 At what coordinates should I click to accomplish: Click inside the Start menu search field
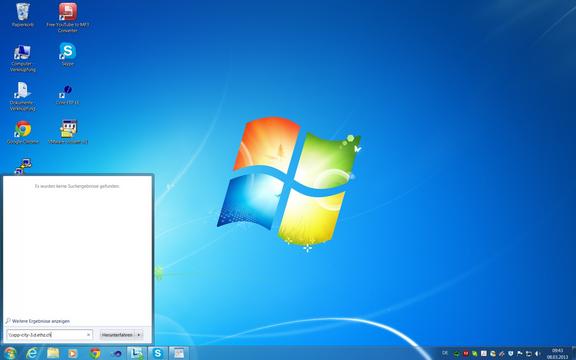[50, 335]
